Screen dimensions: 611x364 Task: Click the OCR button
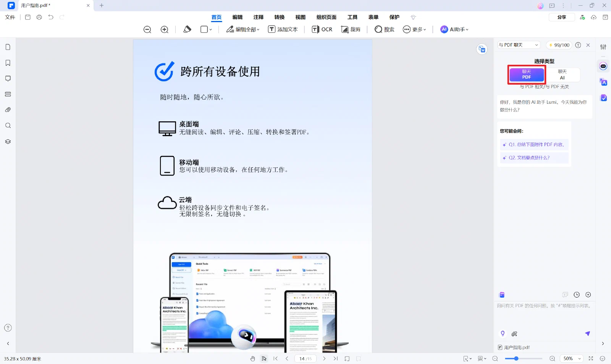pyautogui.click(x=322, y=29)
